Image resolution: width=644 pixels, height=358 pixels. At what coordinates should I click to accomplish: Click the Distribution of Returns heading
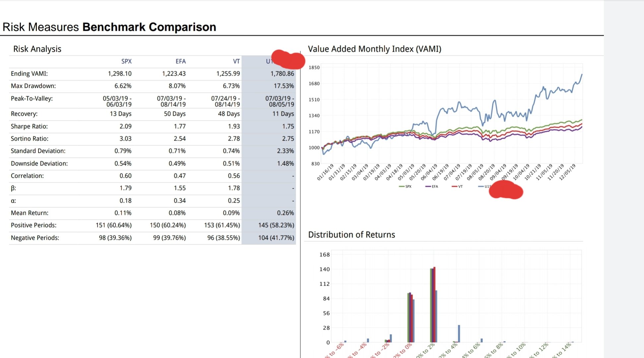pos(352,235)
